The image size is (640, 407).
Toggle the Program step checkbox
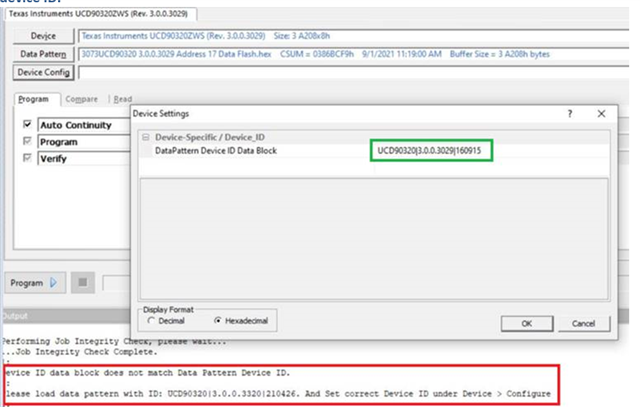[27, 141]
